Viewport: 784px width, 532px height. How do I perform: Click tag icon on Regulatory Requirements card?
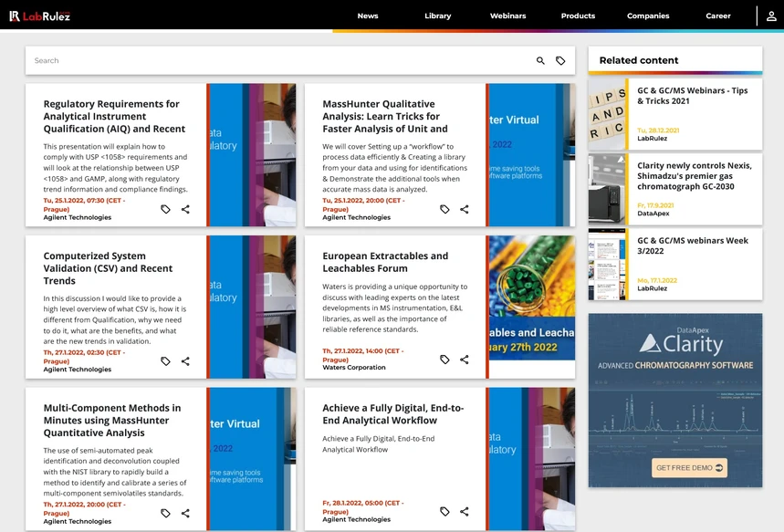165,209
